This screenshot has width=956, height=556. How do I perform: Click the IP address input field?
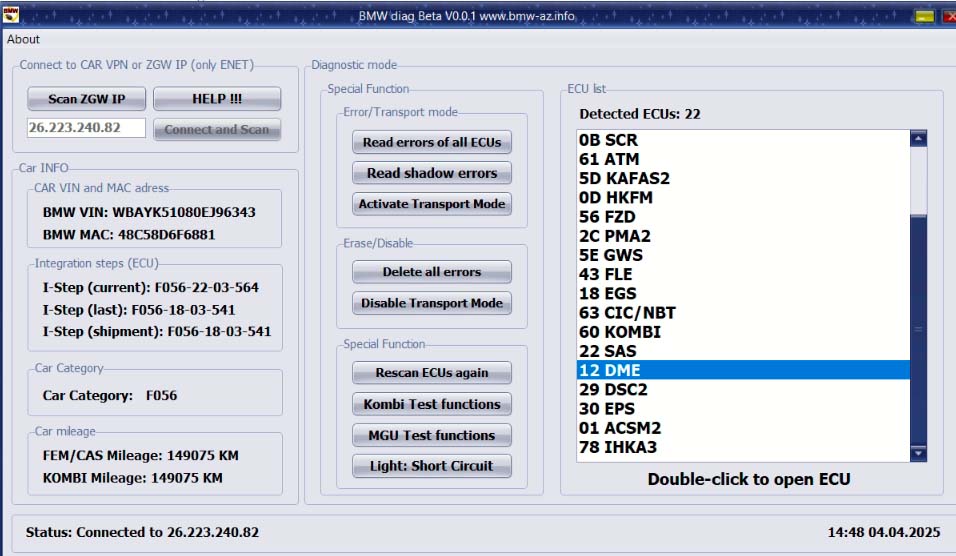pyautogui.click(x=87, y=127)
